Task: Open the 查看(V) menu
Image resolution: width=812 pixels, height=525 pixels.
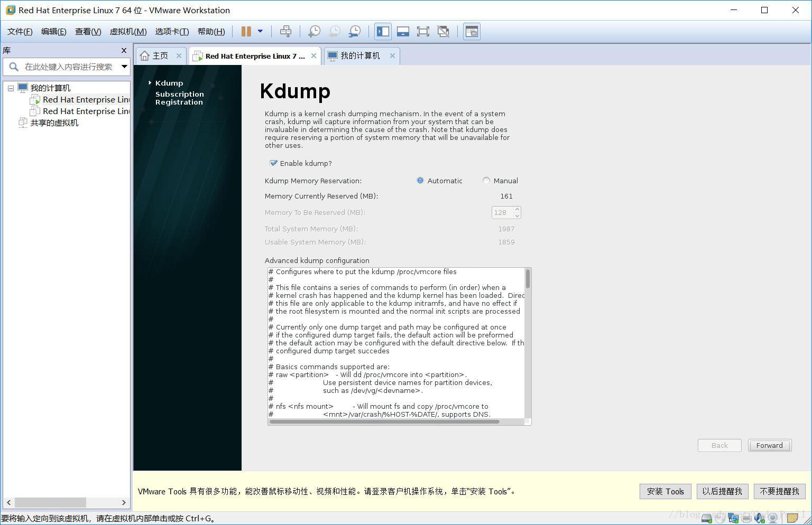Action: coord(88,32)
